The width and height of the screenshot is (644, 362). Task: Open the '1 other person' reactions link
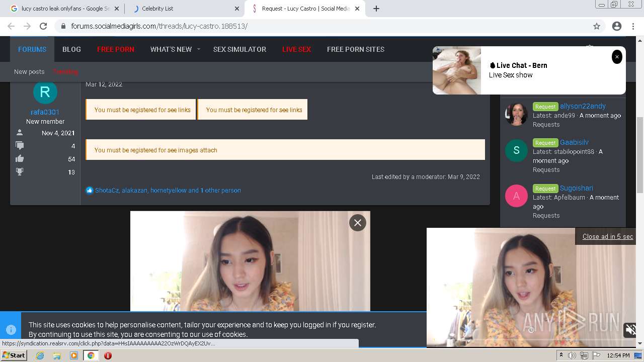pyautogui.click(x=220, y=190)
